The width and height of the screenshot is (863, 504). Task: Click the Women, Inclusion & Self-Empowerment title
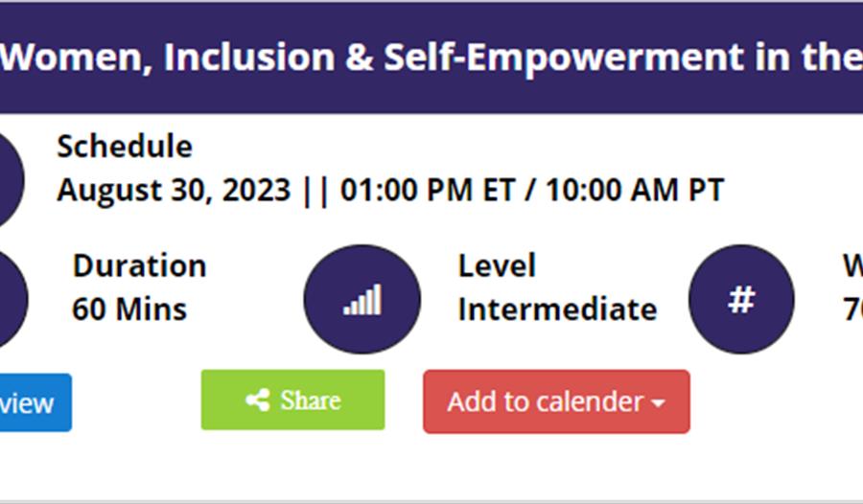point(431,57)
